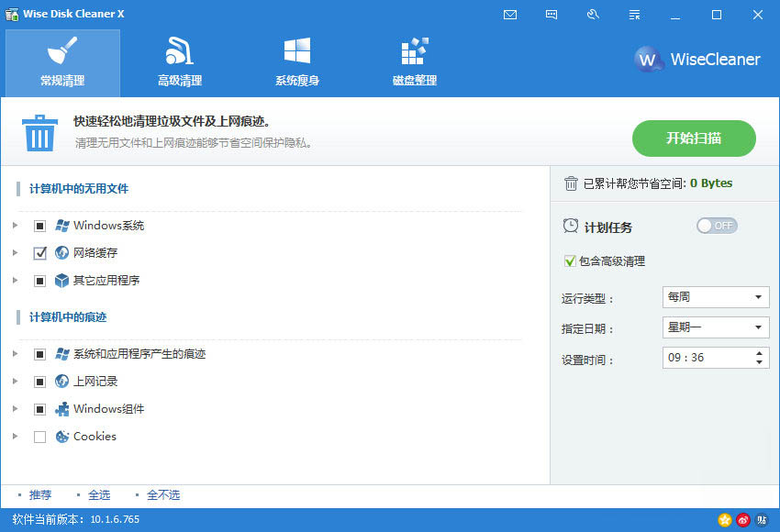Check the Cookies checkbox
Screen dimensions: 780x532
tap(40, 437)
